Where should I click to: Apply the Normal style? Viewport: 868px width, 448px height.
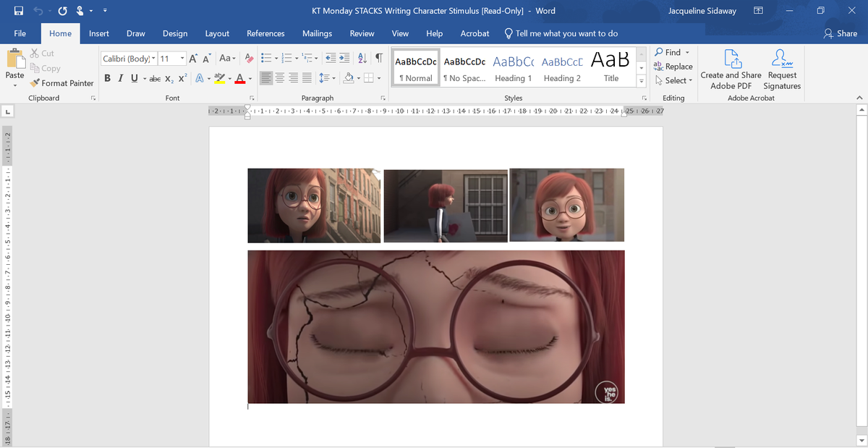point(416,68)
